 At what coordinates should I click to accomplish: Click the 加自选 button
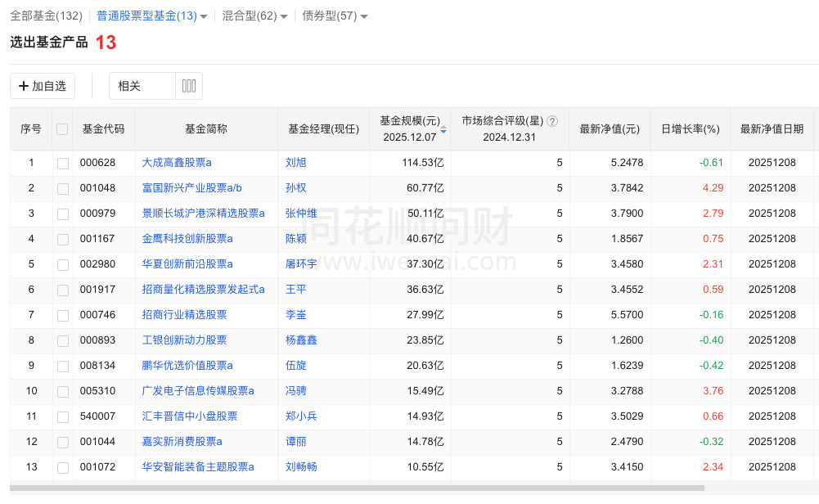tap(42, 85)
